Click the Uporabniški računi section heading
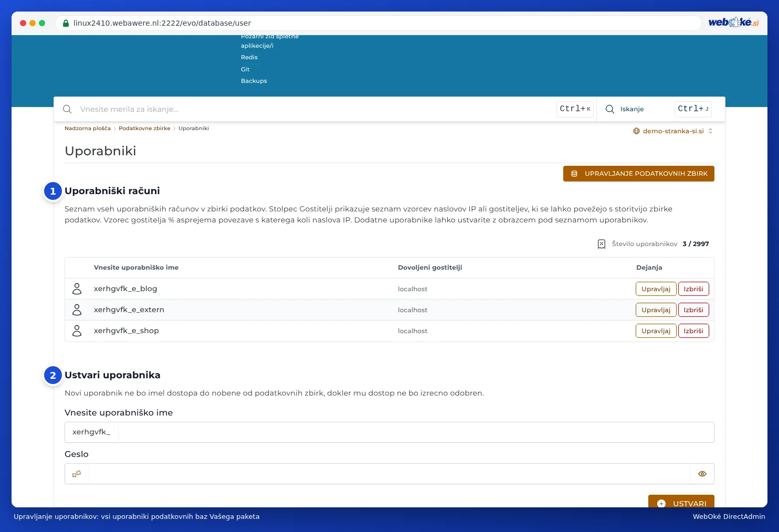 tap(112, 191)
